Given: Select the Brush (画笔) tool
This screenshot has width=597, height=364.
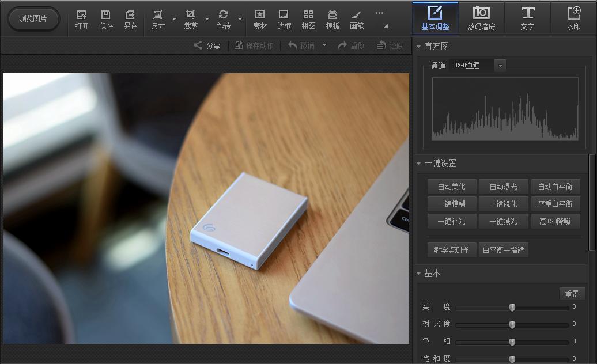Looking at the screenshot, I should (x=357, y=19).
